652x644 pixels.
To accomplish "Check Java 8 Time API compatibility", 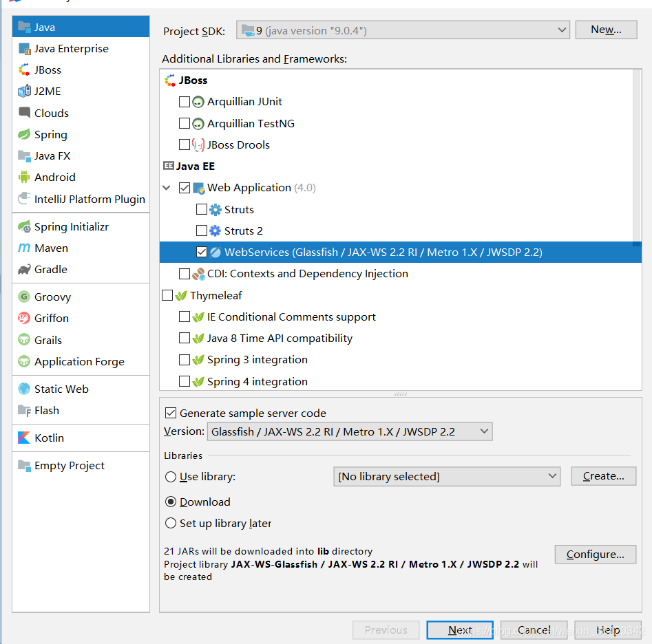I will click(x=185, y=339).
